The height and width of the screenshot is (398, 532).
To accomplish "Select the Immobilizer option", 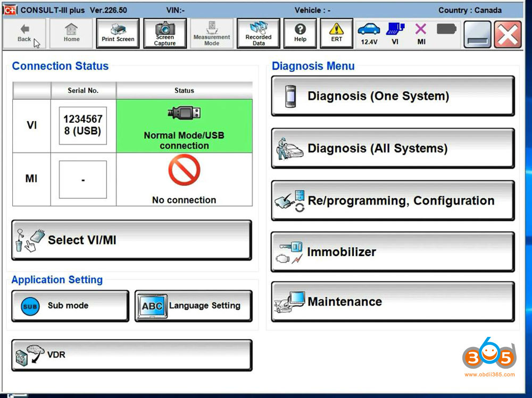I will coord(393,252).
